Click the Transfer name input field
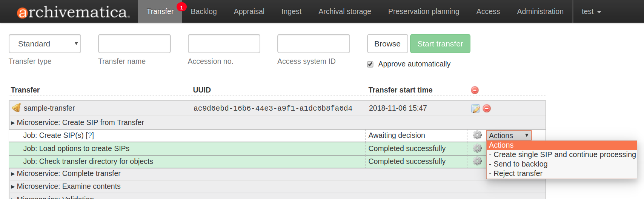The height and width of the screenshot is (199, 644). pos(134,44)
